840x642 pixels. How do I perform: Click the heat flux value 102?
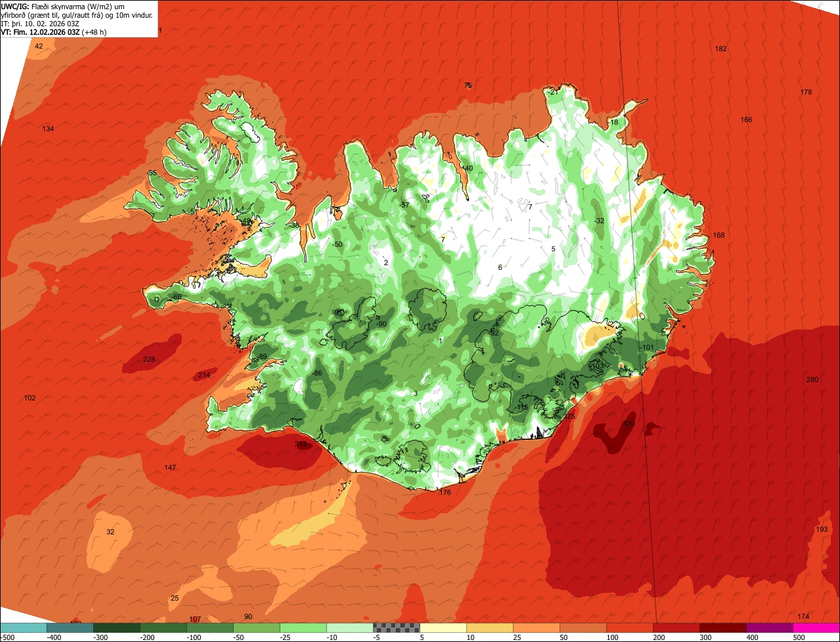pos(30,398)
